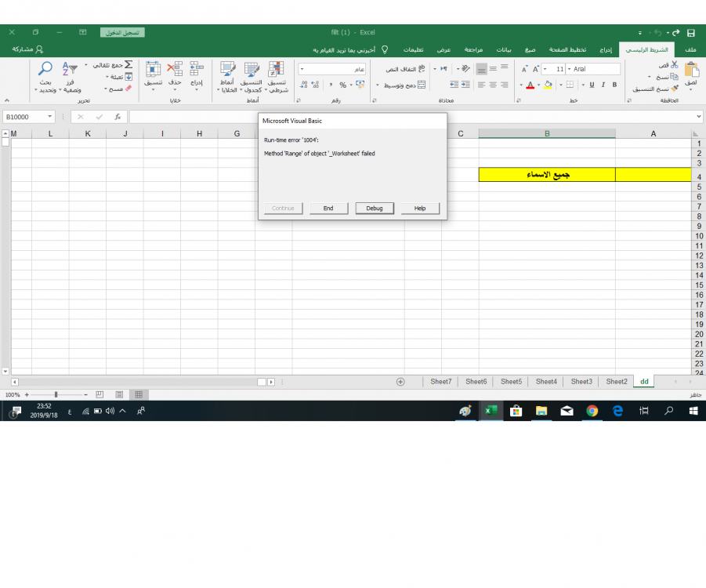Viewport: 706px width, 588px height.
Task: Click the Cut scissors icon
Action: (673, 64)
